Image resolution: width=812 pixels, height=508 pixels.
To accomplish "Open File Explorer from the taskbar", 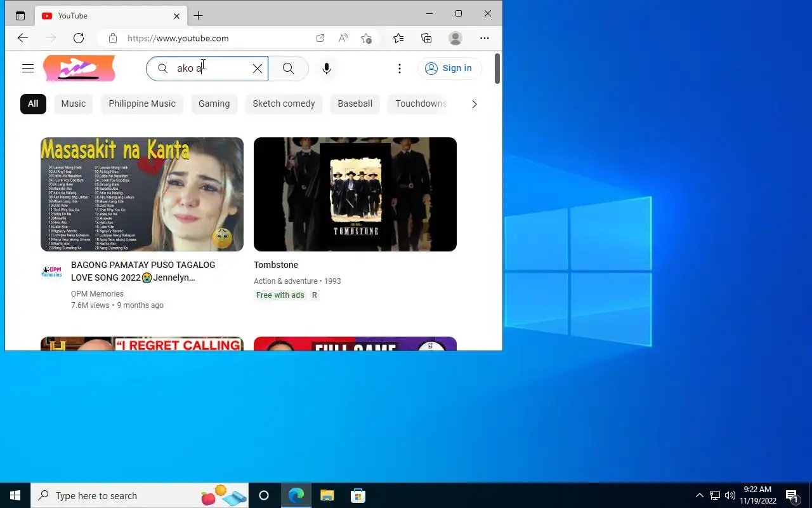I will pos(327,495).
